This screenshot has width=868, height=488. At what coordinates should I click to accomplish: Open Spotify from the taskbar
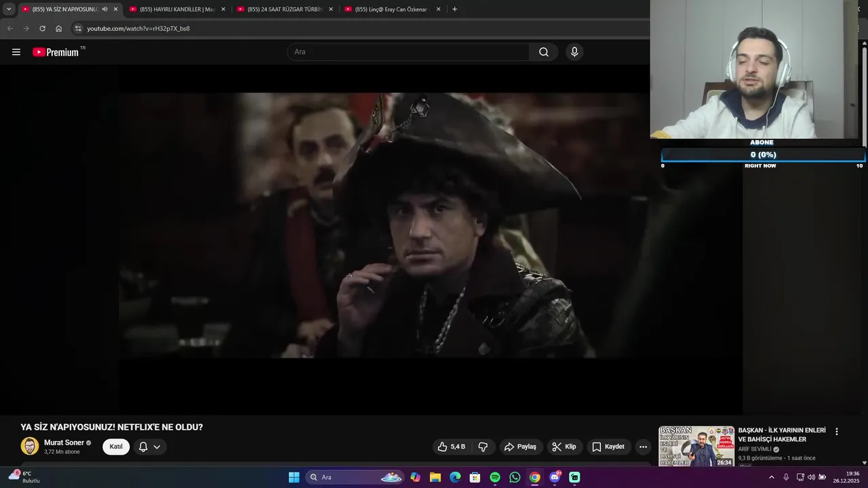tap(495, 477)
